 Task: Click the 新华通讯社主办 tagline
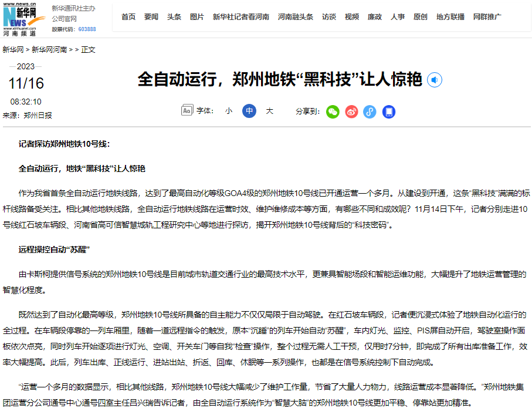(x=74, y=8)
